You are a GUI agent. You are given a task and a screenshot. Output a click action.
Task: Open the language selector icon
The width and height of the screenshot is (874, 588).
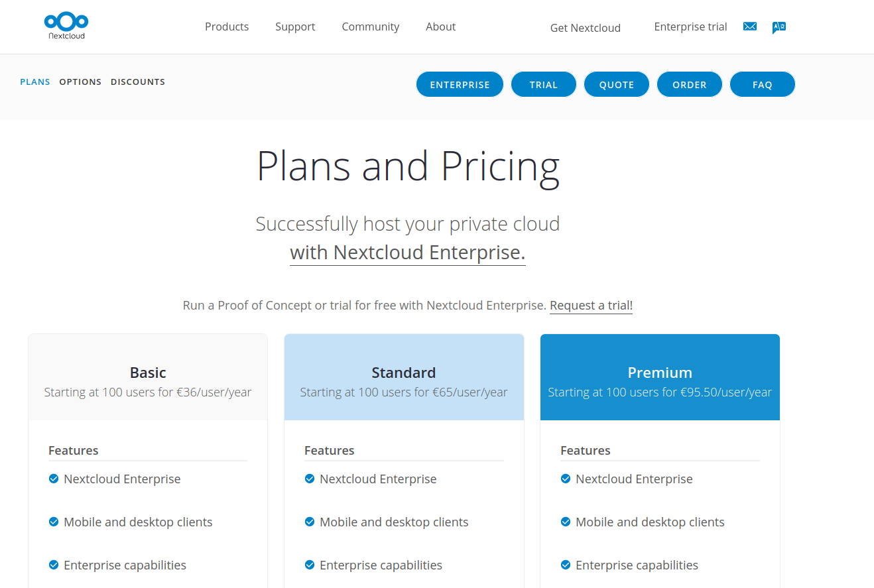click(x=779, y=27)
